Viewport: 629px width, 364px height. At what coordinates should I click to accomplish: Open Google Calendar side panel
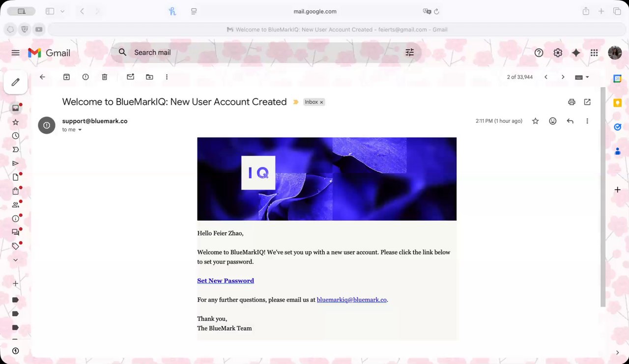pos(618,79)
